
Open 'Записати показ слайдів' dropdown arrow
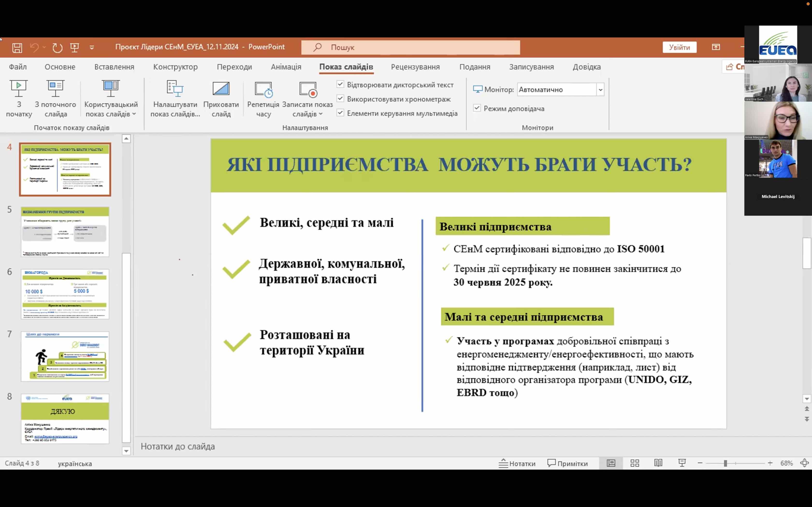[x=320, y=114]
